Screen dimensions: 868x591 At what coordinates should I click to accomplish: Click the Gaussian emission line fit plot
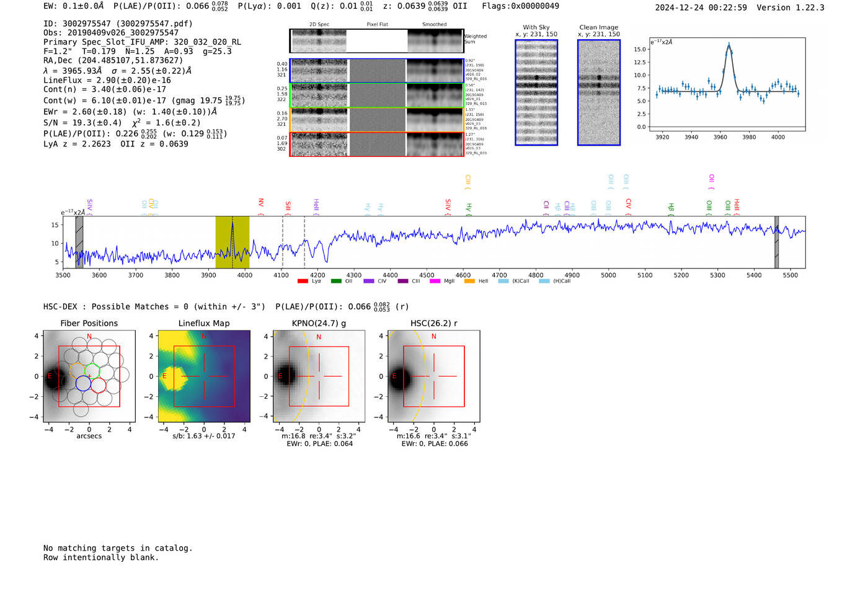coord(727,84)
